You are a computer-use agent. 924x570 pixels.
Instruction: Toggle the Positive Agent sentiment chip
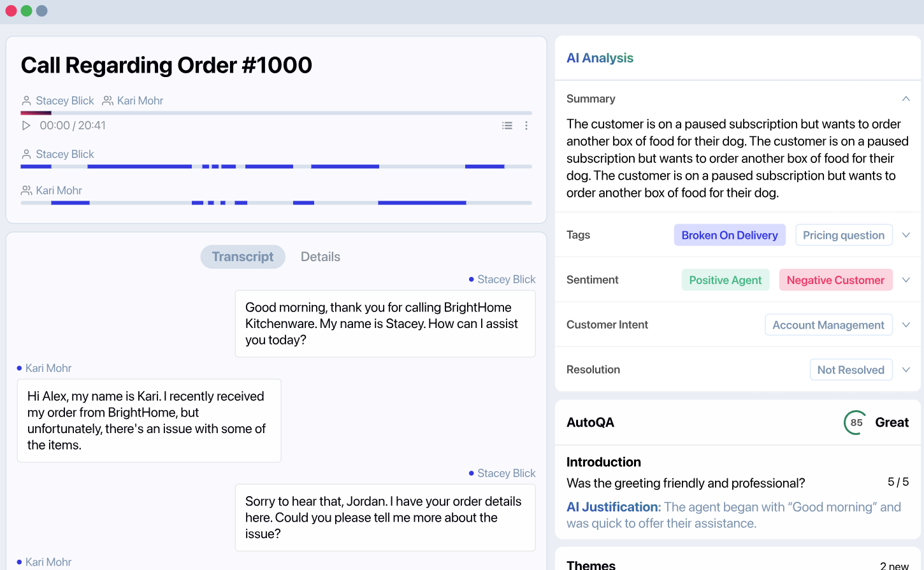coord(725,280)
